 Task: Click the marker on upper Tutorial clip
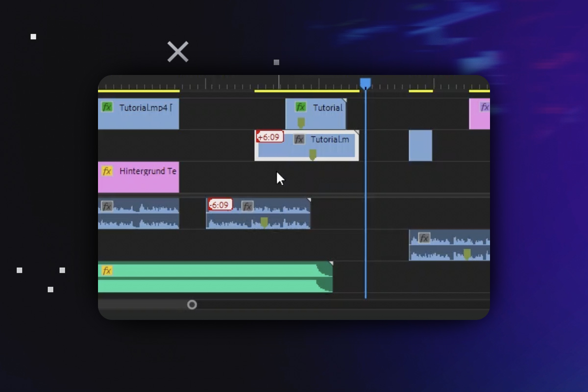pos(301,122)
